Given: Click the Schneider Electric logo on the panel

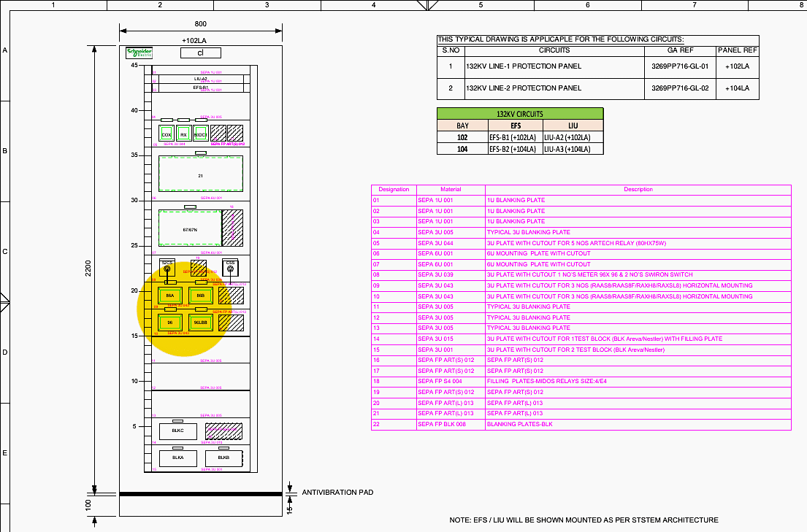Looking at the screenshot, I should click(x=139, y=53).
